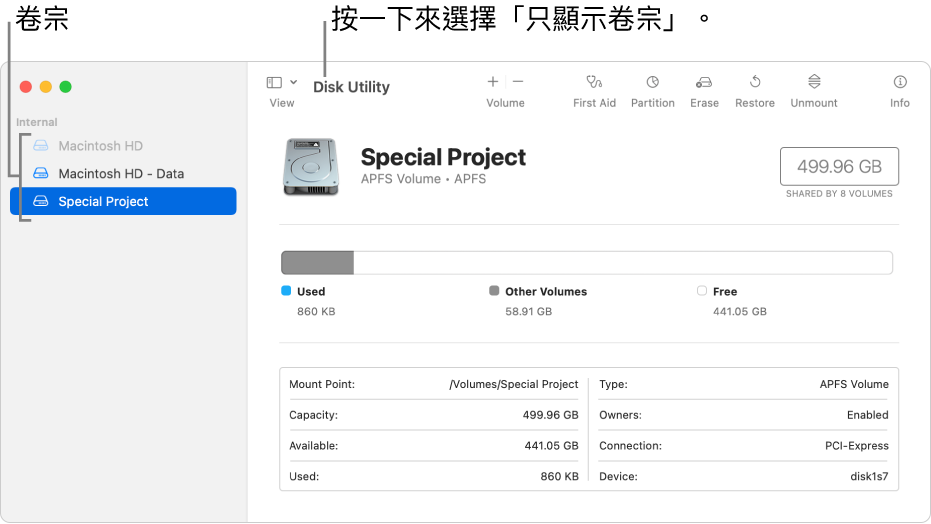Run First Aid stethoscope icon

[x=594, y=82]
